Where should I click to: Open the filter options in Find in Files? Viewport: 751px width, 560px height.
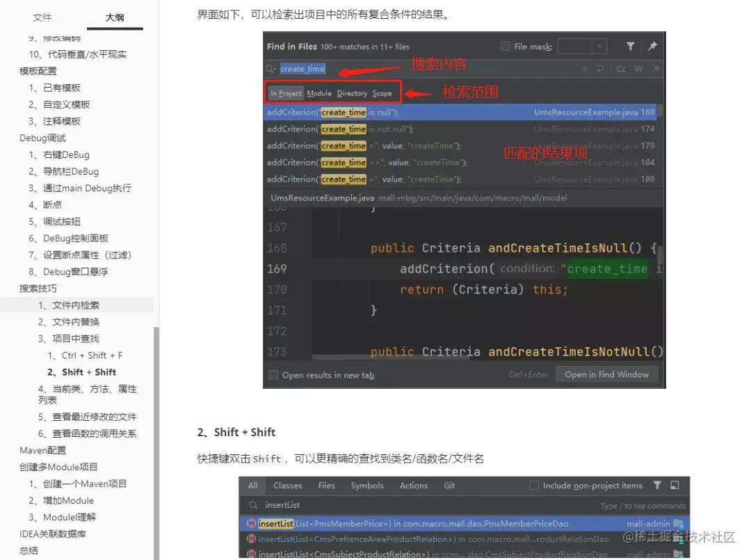pyautogui.click(x=631, y=46)
